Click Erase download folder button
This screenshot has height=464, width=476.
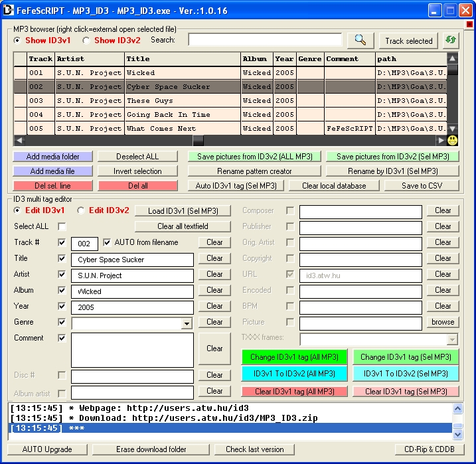click(x=151, y=449)
